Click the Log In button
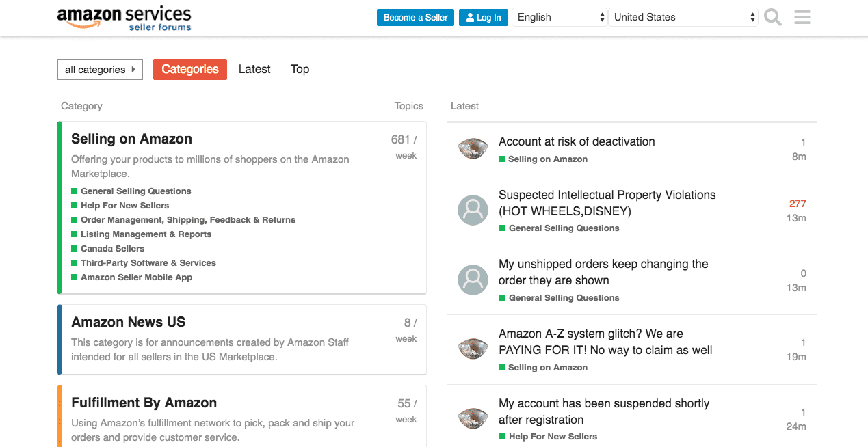The width and height of the screenshot is (868, 447). [484, 17]
